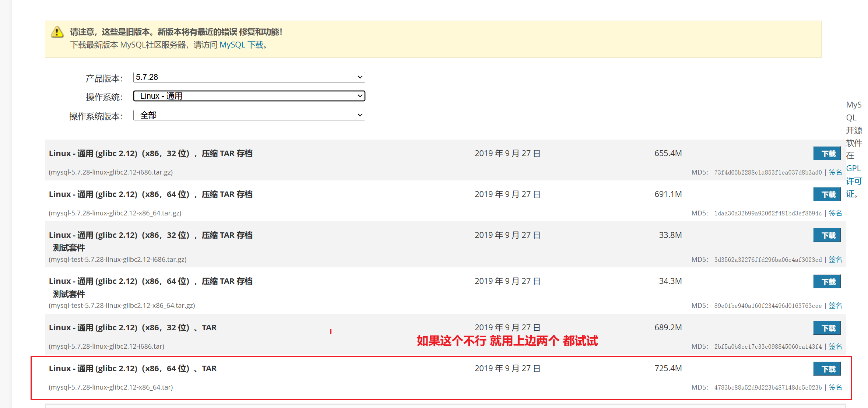Open 签名 for the i686.tar row
Screen dimensions: 868x408
[x=835, y=347]
